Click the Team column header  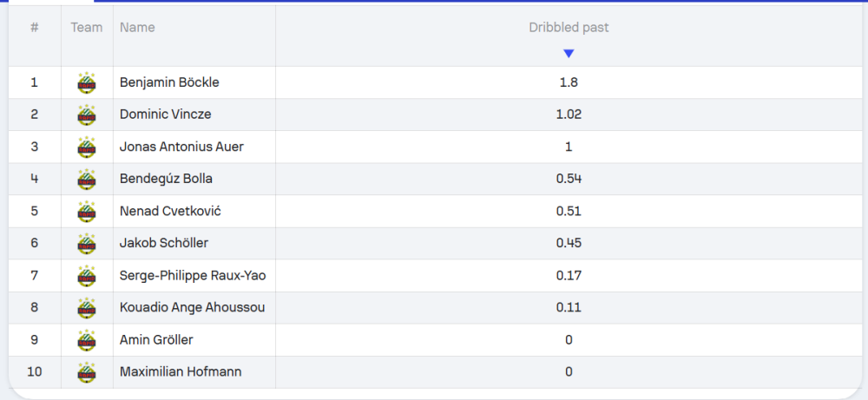tap(87, 28)
